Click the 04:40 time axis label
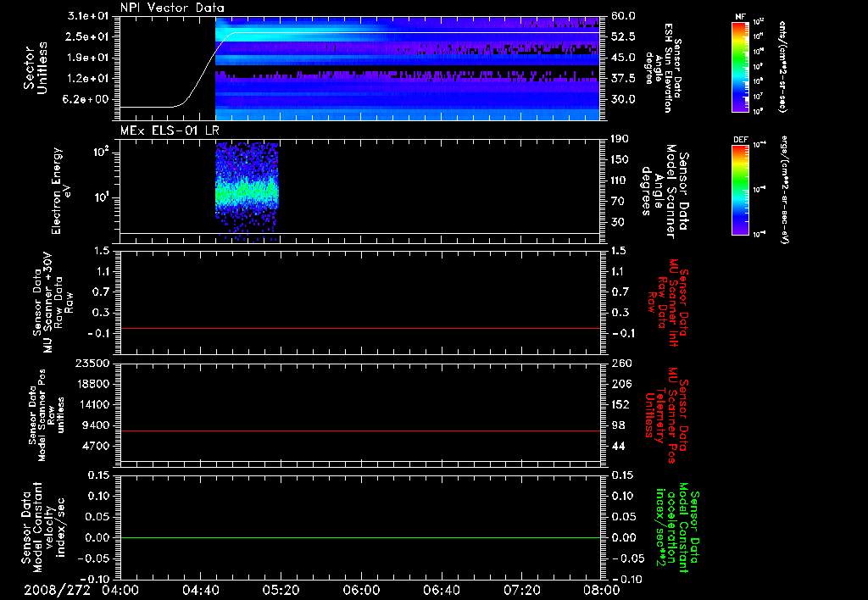The width and height of the screenshot is (868, 600). point(200,590)
